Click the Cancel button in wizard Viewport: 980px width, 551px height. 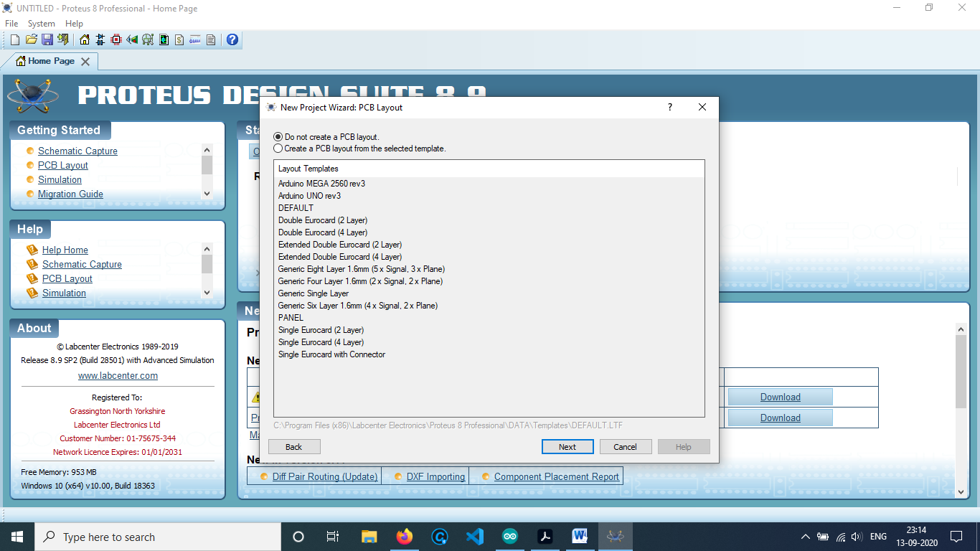pos(625,447)
